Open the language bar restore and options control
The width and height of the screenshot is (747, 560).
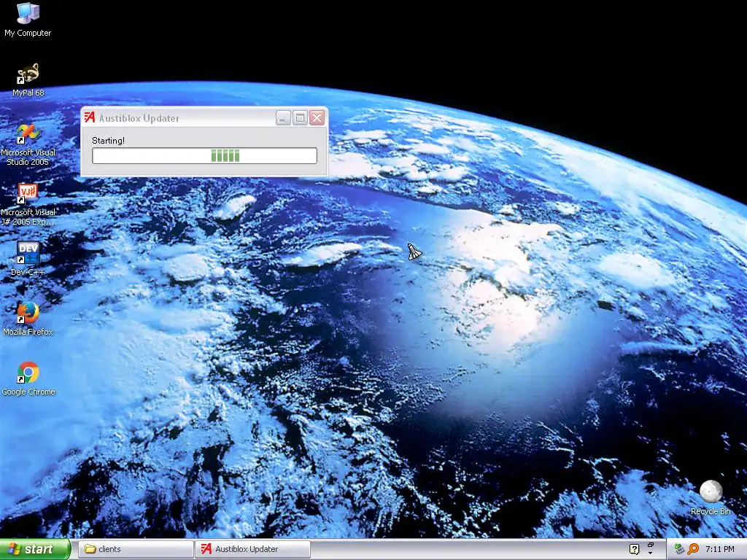[x=650, y=549]
